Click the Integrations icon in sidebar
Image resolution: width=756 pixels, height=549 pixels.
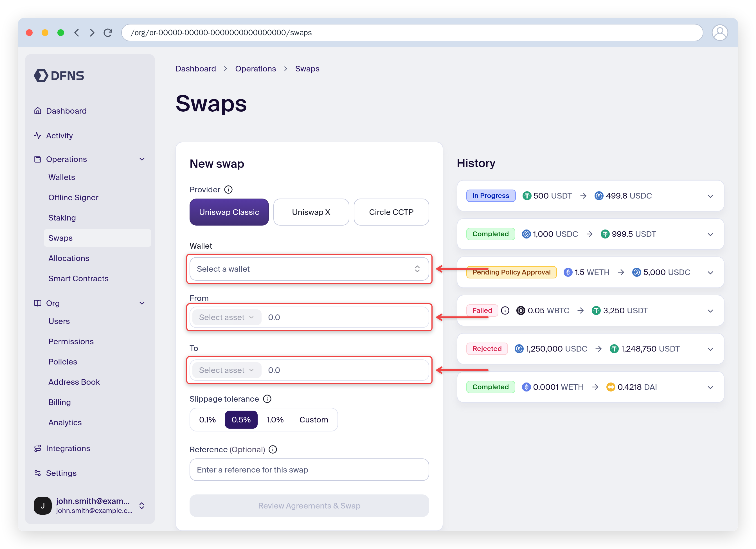[x=38, y=448]
